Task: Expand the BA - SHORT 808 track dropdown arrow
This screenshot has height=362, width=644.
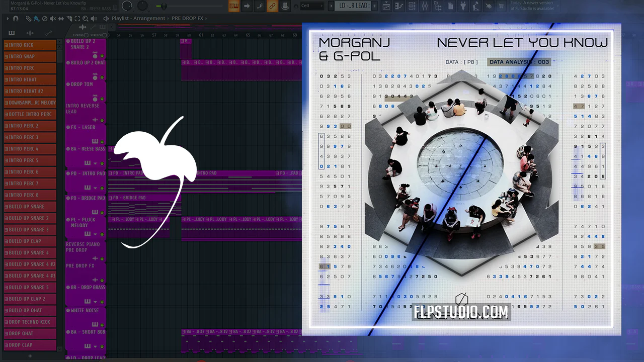Action: (x=95, y=346)
